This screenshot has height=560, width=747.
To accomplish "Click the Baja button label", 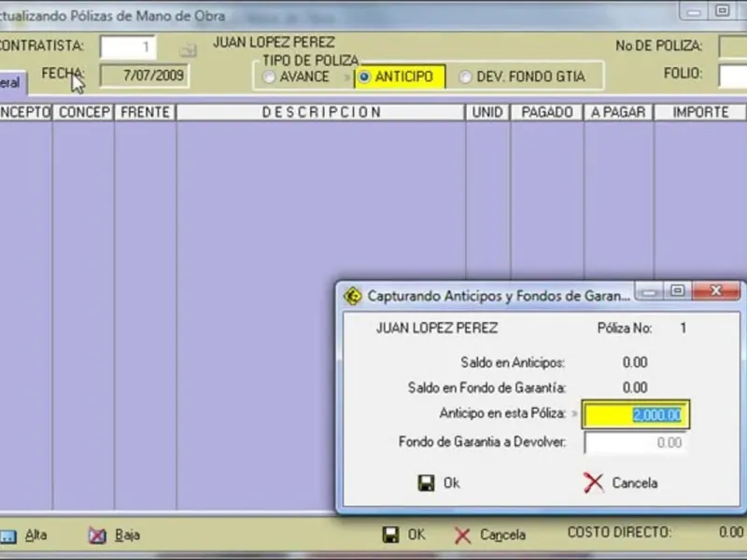I will 127,535.
